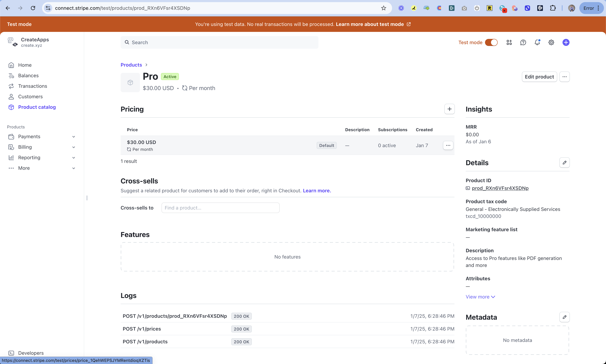
Task: Open the apps grid icon
Action: 509,42
